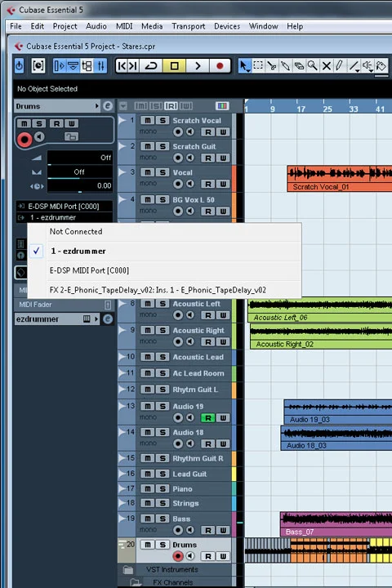Open the Transport menu
The image size is (392, 588).
click(189, 26)
